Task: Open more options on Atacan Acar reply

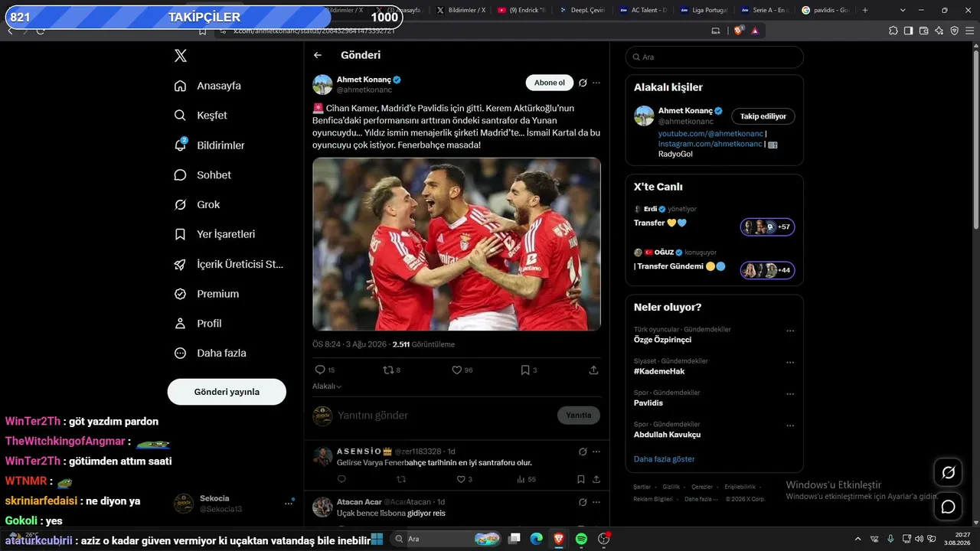Action: pos(596,502)
